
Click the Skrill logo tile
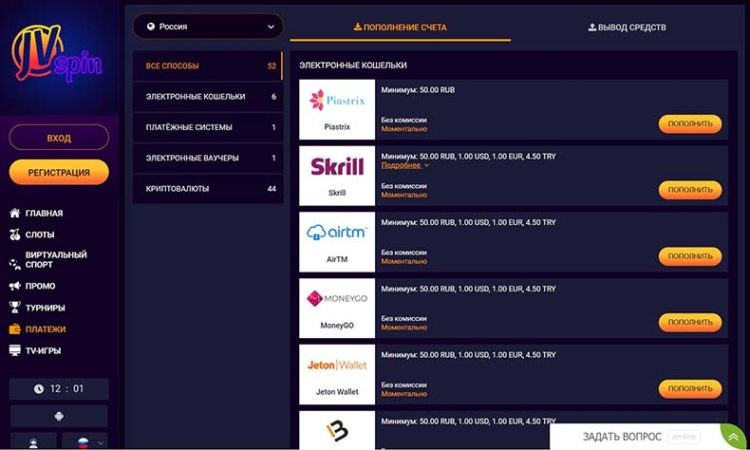[x=337, y=176]
